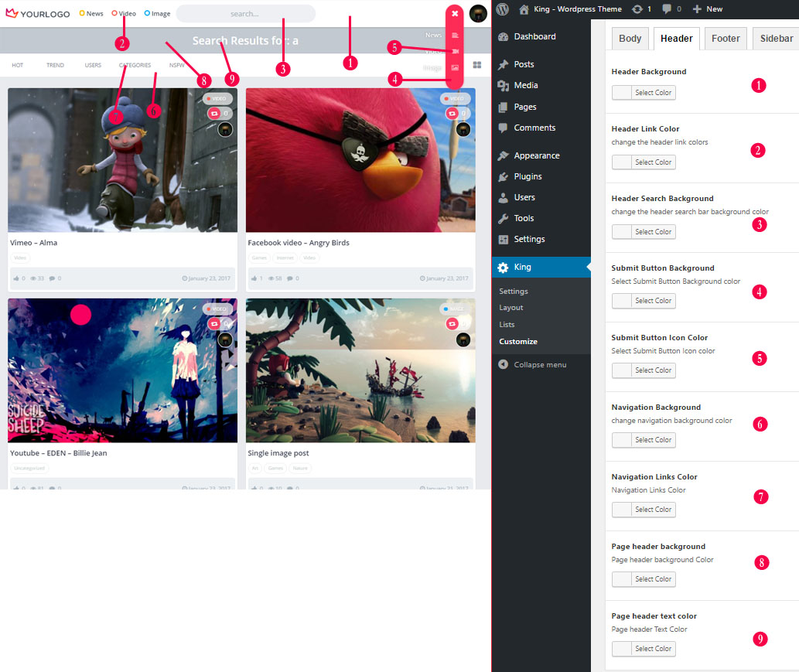This screenshot has height=672, width=799.
Task: Select color for Header Background
Action: point(644,93)
